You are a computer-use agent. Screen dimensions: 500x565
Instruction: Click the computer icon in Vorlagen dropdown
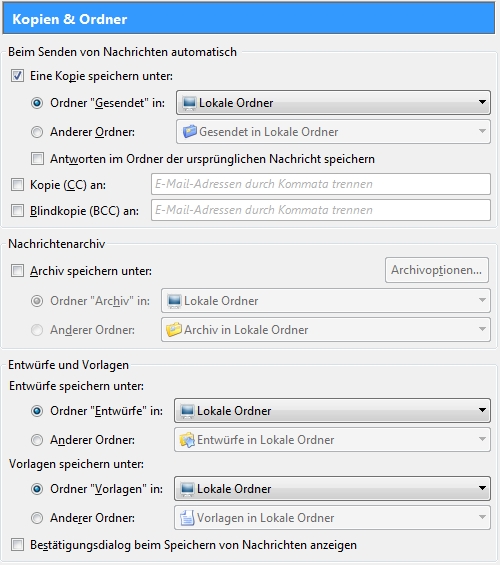(x=187, y=489)
